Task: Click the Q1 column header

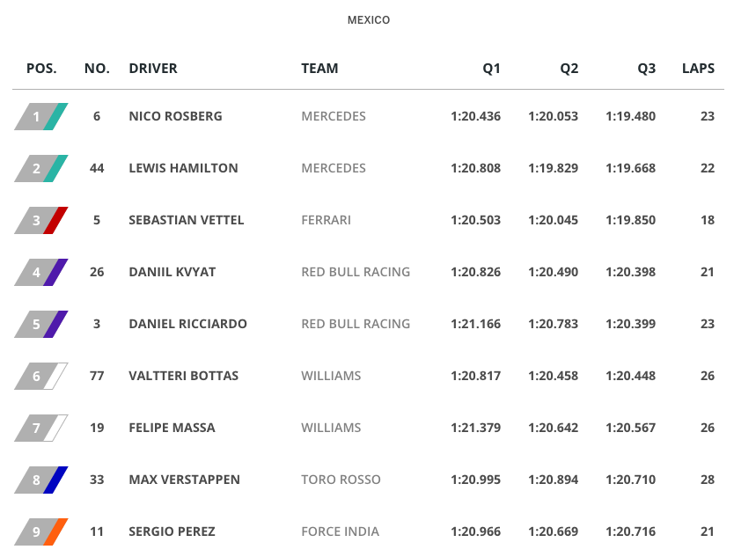Action: 491,68
